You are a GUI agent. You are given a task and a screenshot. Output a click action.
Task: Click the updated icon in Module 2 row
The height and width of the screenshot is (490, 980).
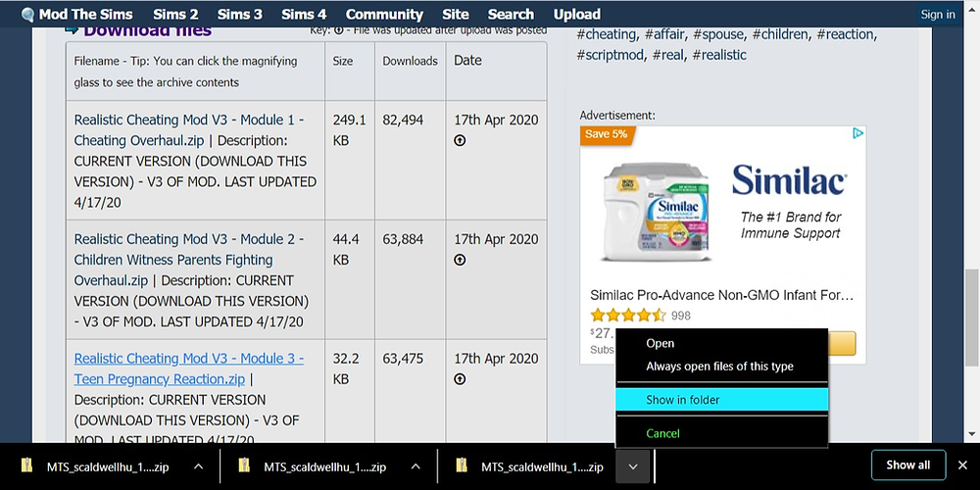tap(460, 260)
